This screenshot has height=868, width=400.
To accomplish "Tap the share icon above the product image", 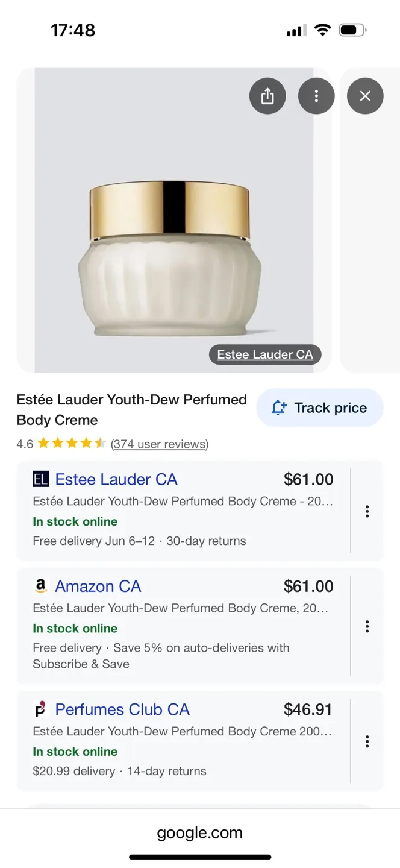I will 267,96.
